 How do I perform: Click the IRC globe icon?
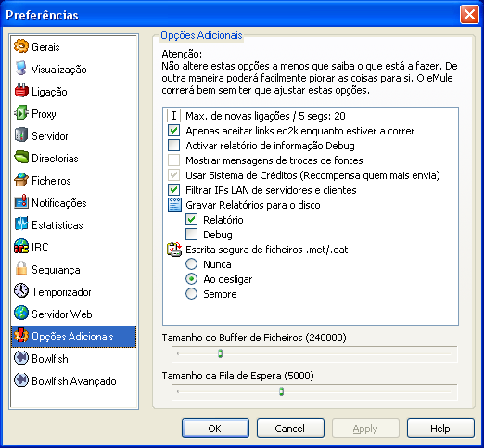[x=21, y=247]
